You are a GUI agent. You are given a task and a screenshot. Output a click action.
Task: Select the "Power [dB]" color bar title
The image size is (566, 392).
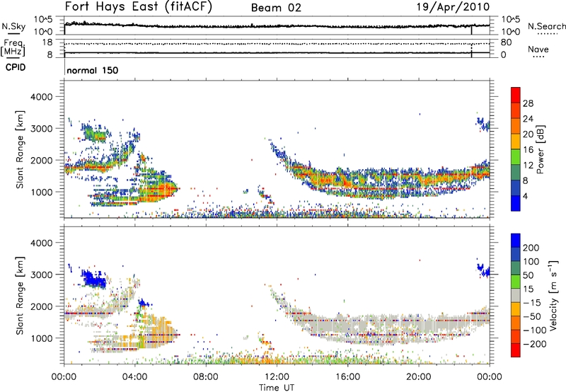(540, 149)
